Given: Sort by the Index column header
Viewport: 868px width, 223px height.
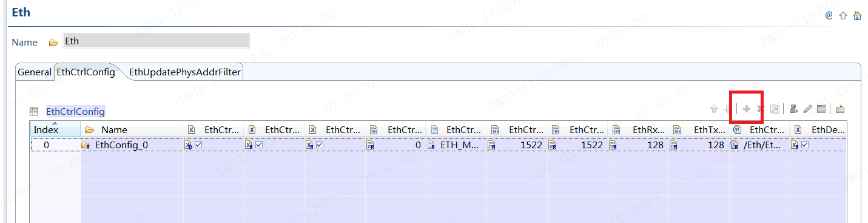Looking at the screenshot, I should [x=55, y=129].
